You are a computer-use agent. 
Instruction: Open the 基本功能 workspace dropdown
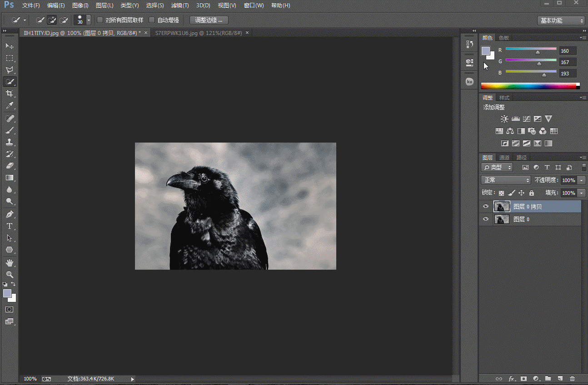[x=561, y=20]
